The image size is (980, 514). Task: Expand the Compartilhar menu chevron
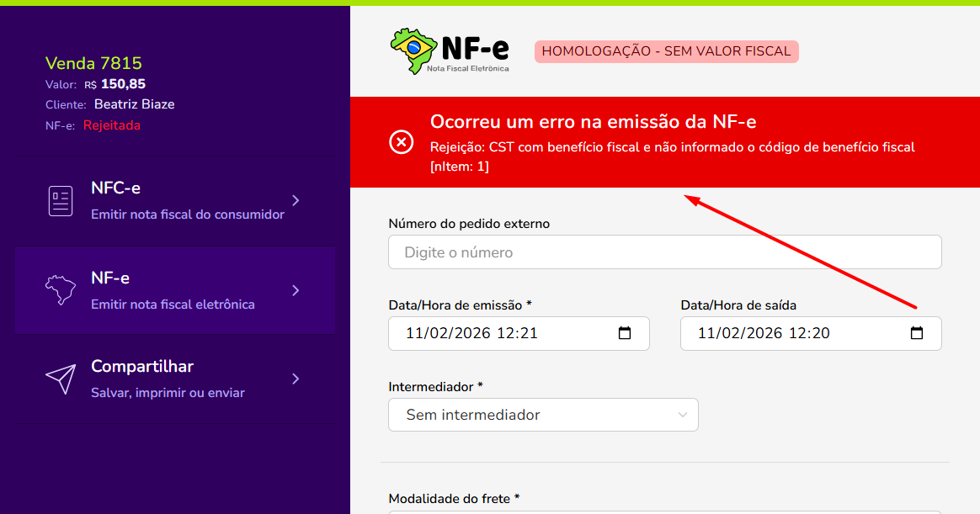click(x=296, y=379)
